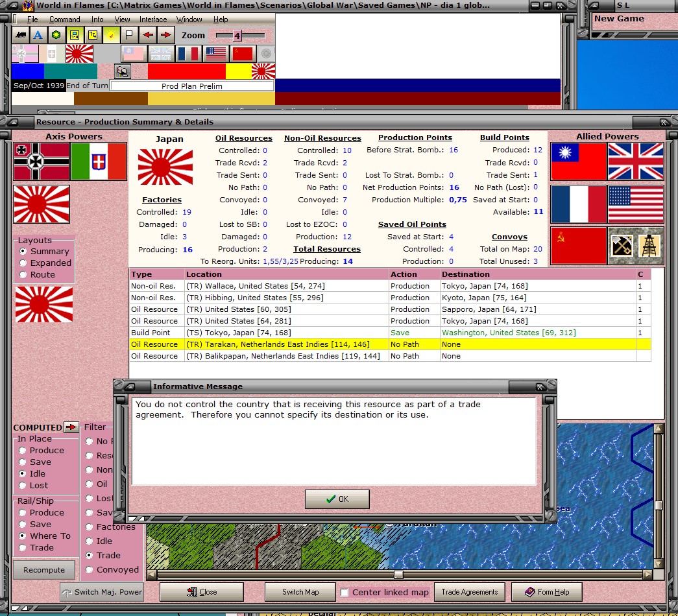Click the Recompute button
Screen dimensions: 678x616
(44, 570)
